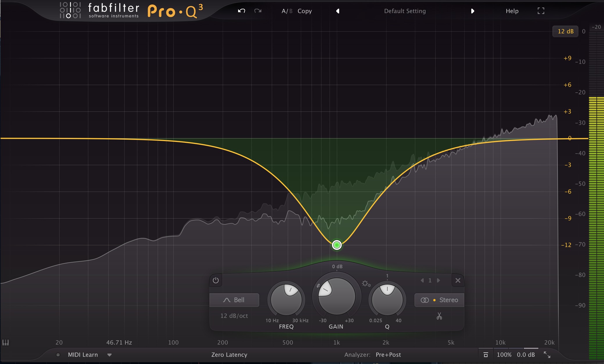Click the 20k frequency axis label

point(549,343)
